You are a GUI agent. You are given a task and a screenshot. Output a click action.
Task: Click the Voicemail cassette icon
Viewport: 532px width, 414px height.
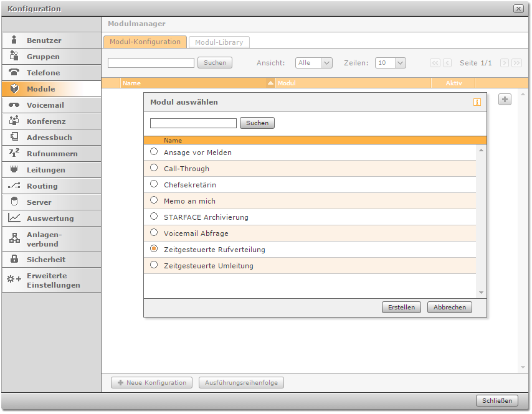point(14,105)
